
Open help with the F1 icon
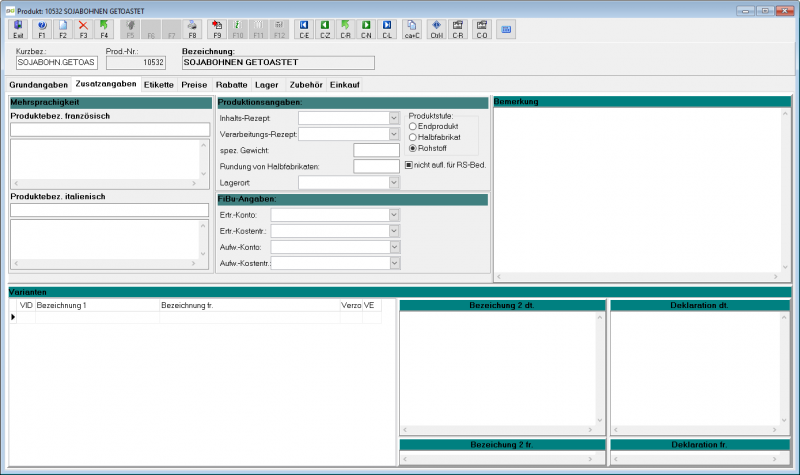coord(42,29)
